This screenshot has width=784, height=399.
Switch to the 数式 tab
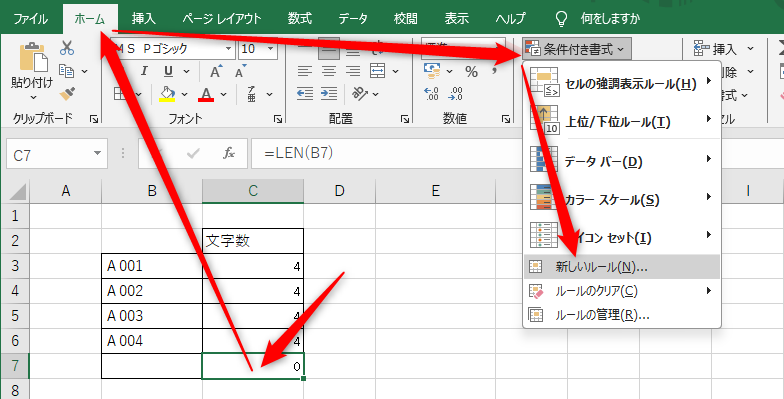click(300, 19)
